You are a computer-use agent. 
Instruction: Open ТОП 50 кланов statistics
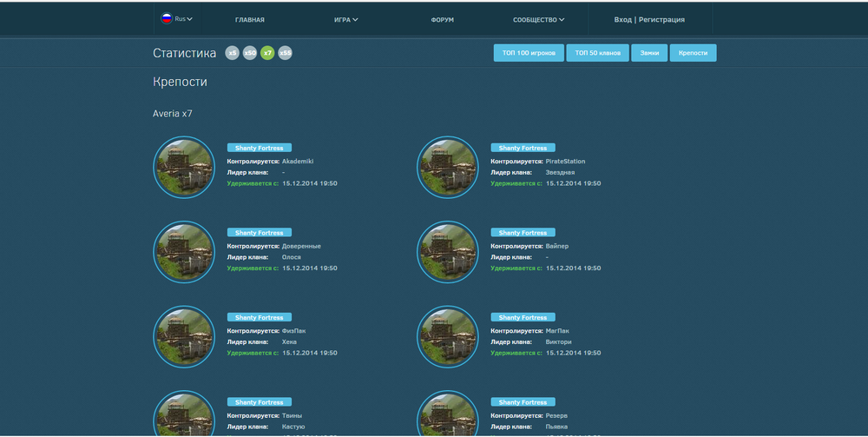click(x=597, y=53)
